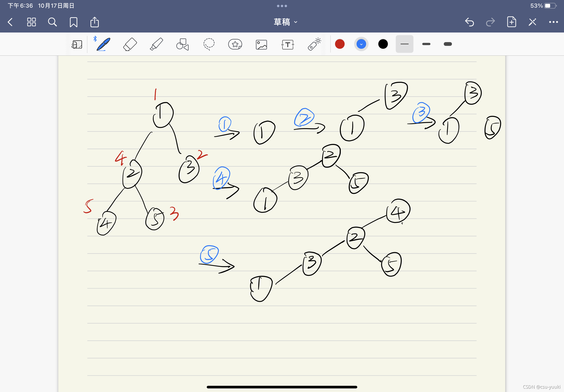Select the Lasso selection tool
The height and width of the screenshot is (392, 564).
click(209, 44)
